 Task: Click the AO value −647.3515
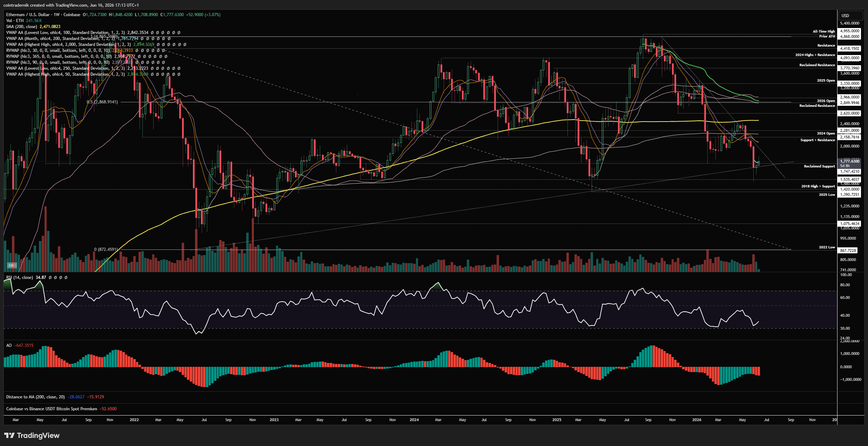pyautogui.click(x=24, y=345)
